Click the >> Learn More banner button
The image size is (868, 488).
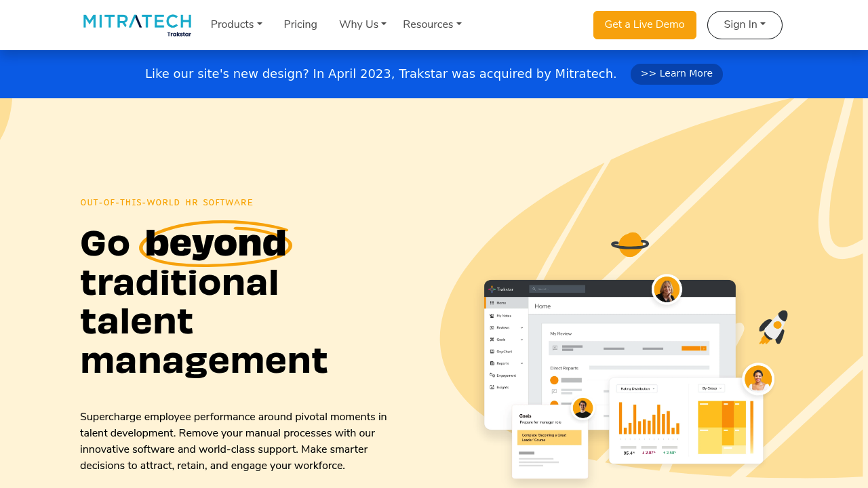pos(676,74)
